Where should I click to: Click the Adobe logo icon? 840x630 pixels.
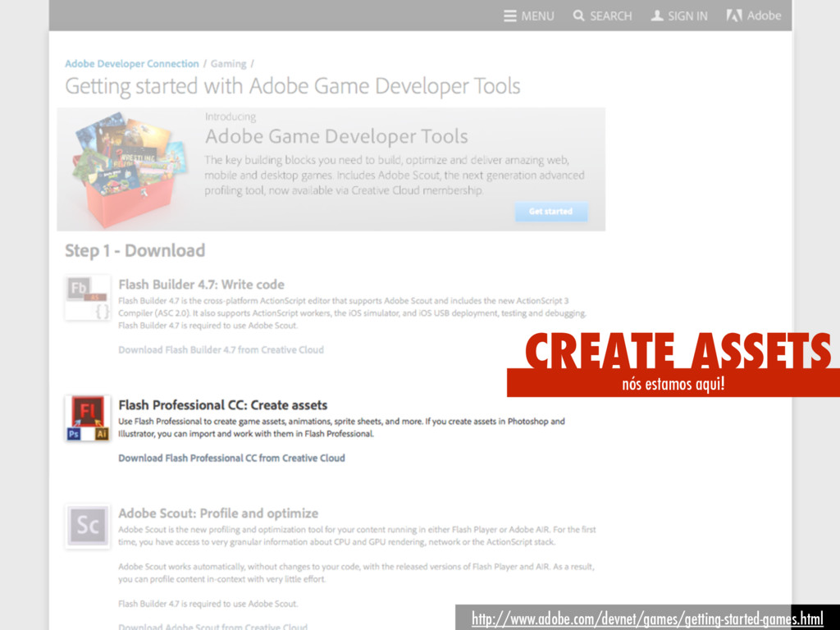[x=734, y=16]
